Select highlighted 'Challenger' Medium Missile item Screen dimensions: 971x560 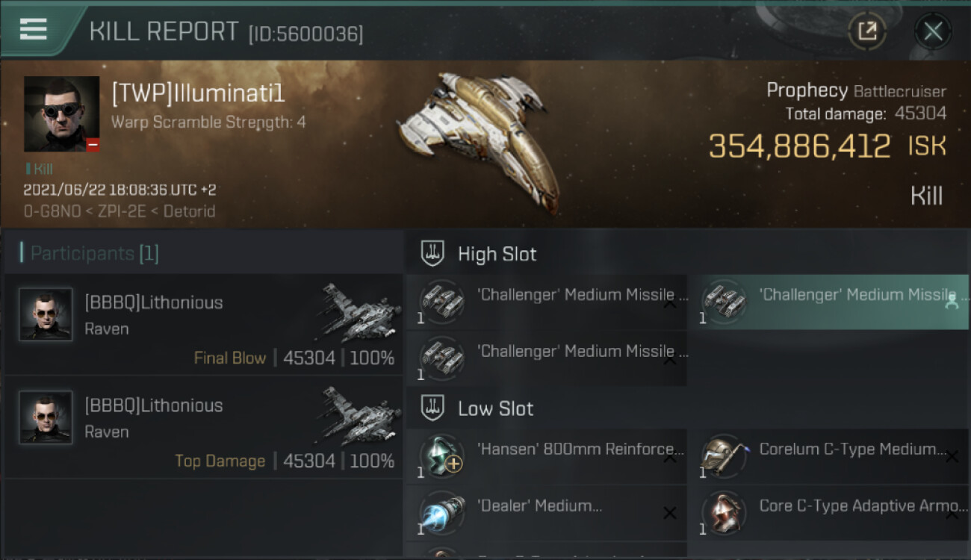(828, 302)
